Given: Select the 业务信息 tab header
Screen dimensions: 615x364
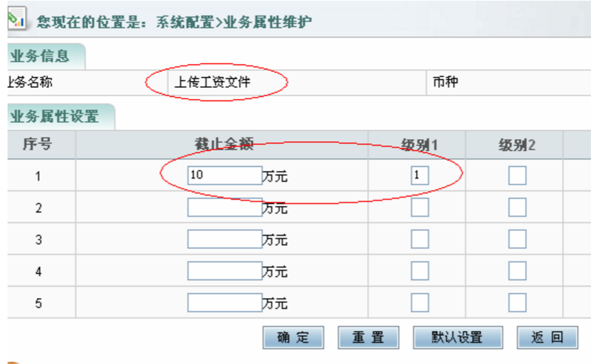Looking at the screenshot, I should point(43,57).
